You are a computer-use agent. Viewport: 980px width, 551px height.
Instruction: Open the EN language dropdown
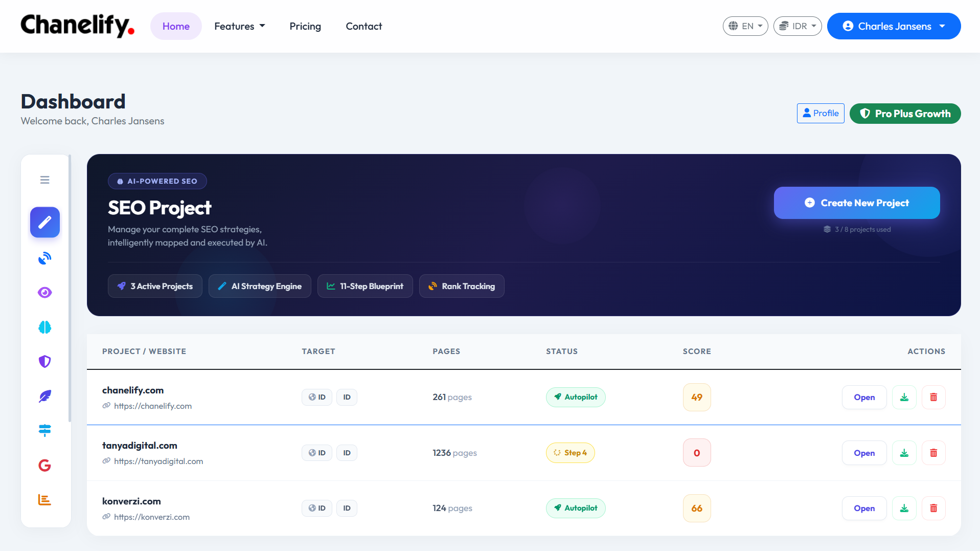click(745, 26)
